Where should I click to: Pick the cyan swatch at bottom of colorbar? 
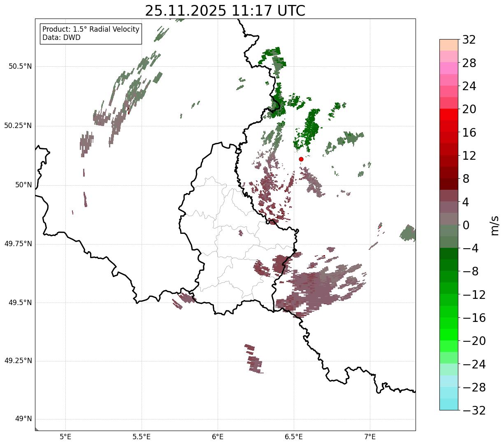(x=448, y=404)
